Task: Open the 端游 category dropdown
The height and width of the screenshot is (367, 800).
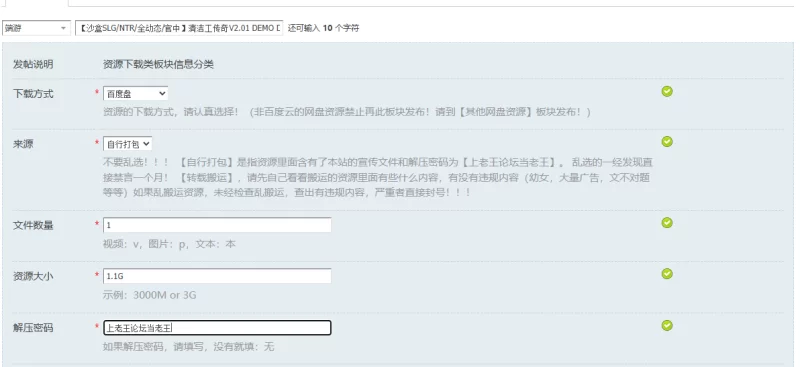Action: pos(36,28)
